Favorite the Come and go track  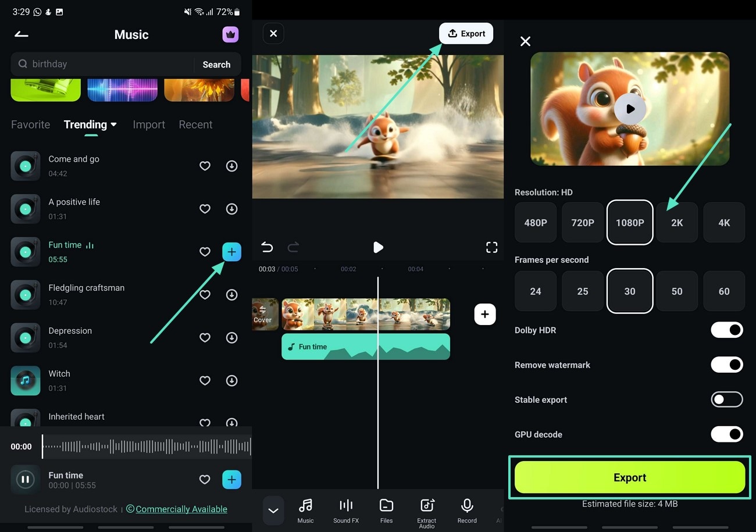click(205, 166)
